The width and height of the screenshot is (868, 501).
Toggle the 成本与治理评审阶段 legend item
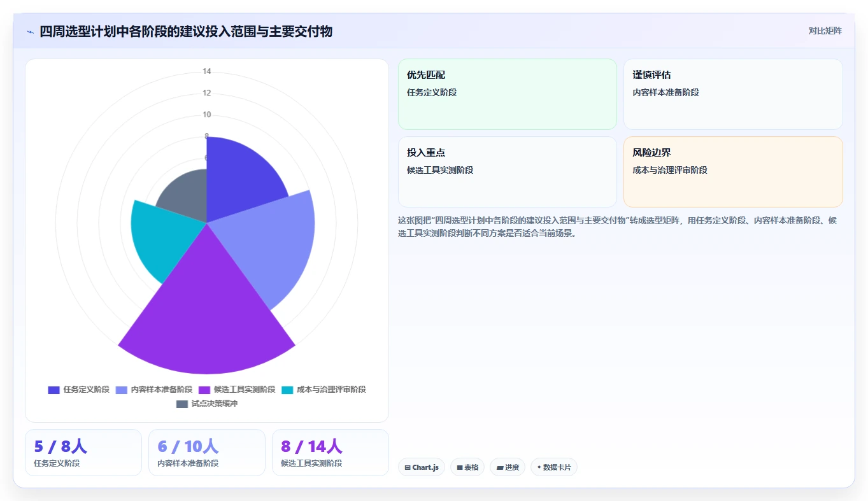pos(324,390)
